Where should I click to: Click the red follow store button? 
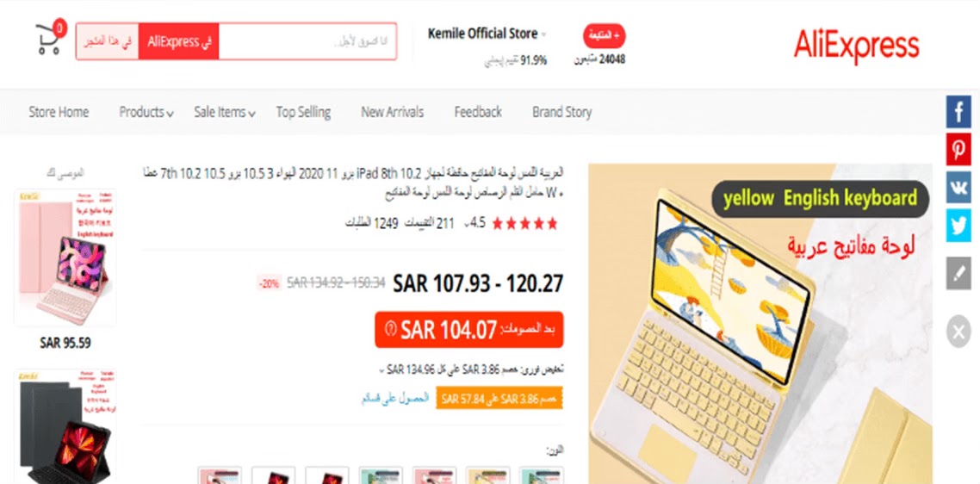point(604,36)
